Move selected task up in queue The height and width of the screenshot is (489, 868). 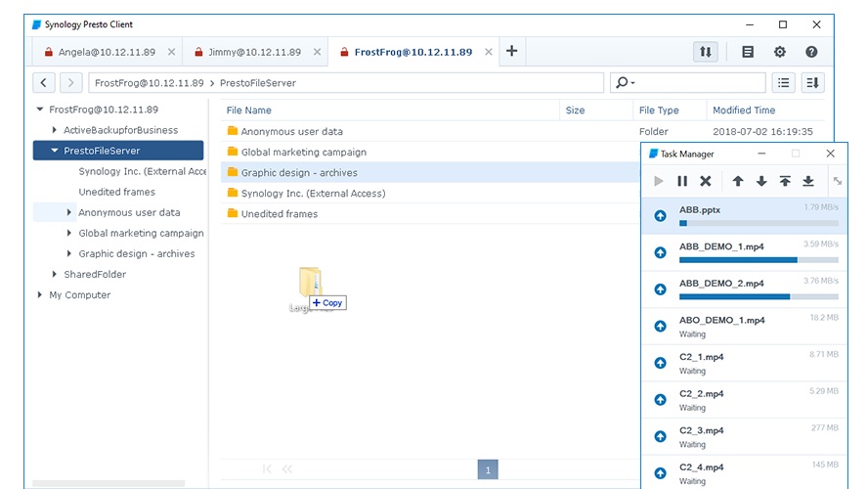tap(738, 181)
